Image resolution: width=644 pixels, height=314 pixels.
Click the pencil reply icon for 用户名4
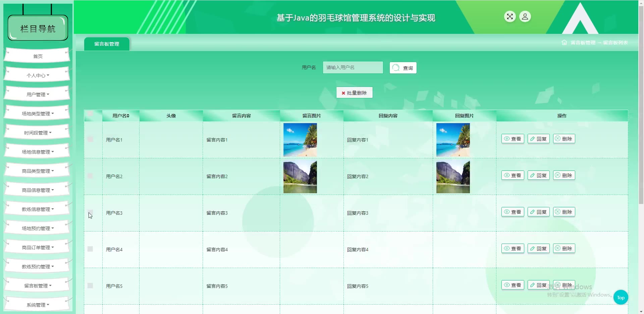[x=532, y=248]
